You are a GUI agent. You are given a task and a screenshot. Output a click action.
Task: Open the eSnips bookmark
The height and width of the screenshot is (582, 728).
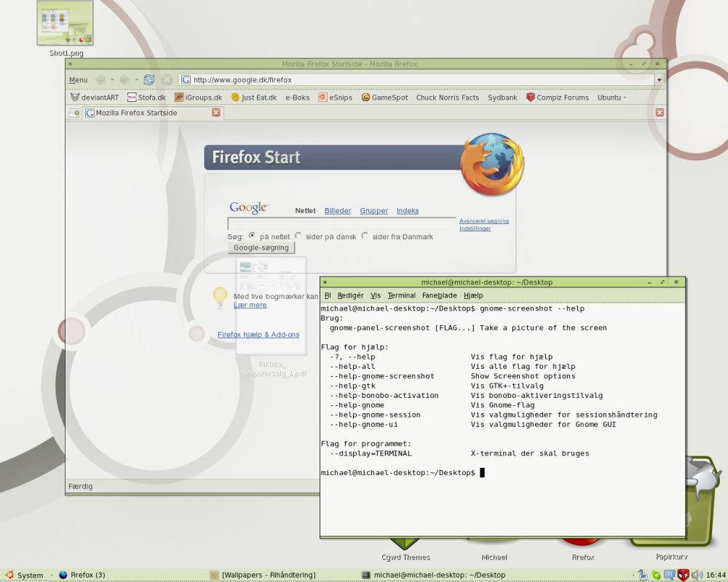point(335,97)
